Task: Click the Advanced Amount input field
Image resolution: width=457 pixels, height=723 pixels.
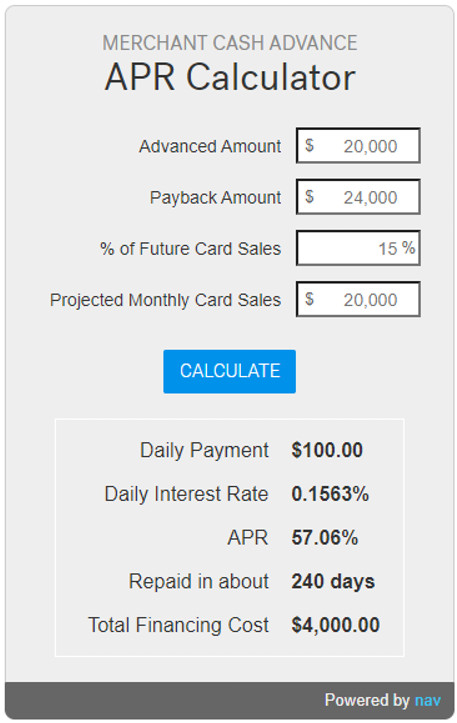Action: tap(358, 146)
